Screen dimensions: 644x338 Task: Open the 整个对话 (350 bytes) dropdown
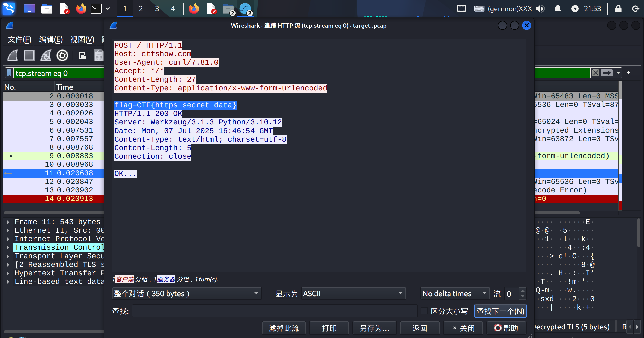(186, 293)
